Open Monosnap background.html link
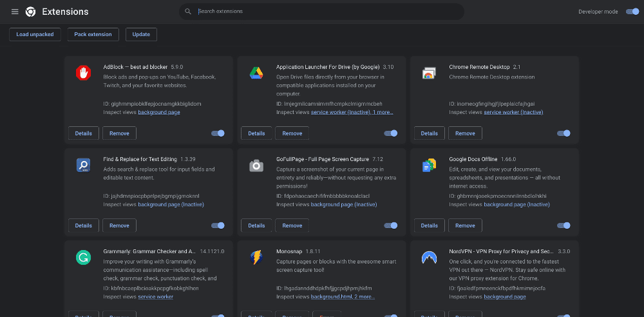This screenshot has width=644, height=317. click(x=332, y=297)
